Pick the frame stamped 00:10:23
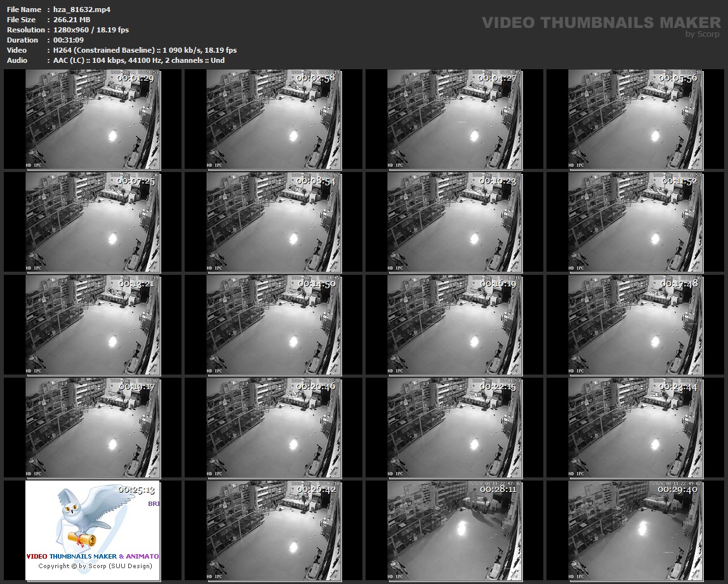Screen dimensions: 728x584 point(454,222)
